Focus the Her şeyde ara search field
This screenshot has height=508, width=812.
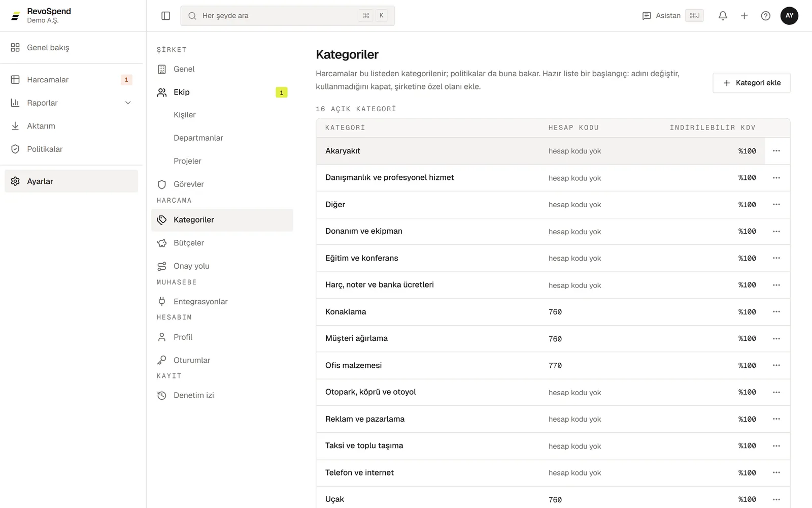click(287, 16)
